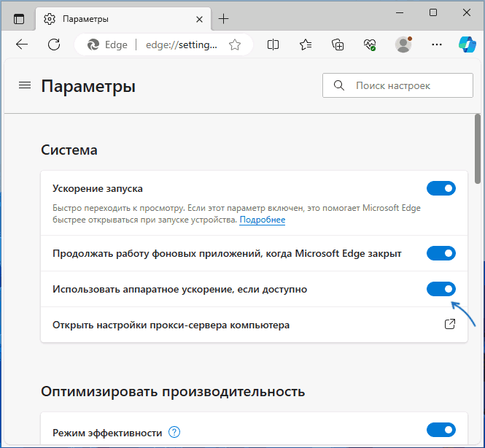Click the gear icon on Параметры tab
Image resolution: width=485 pixels, height=448 pixels.
(50, 19)
